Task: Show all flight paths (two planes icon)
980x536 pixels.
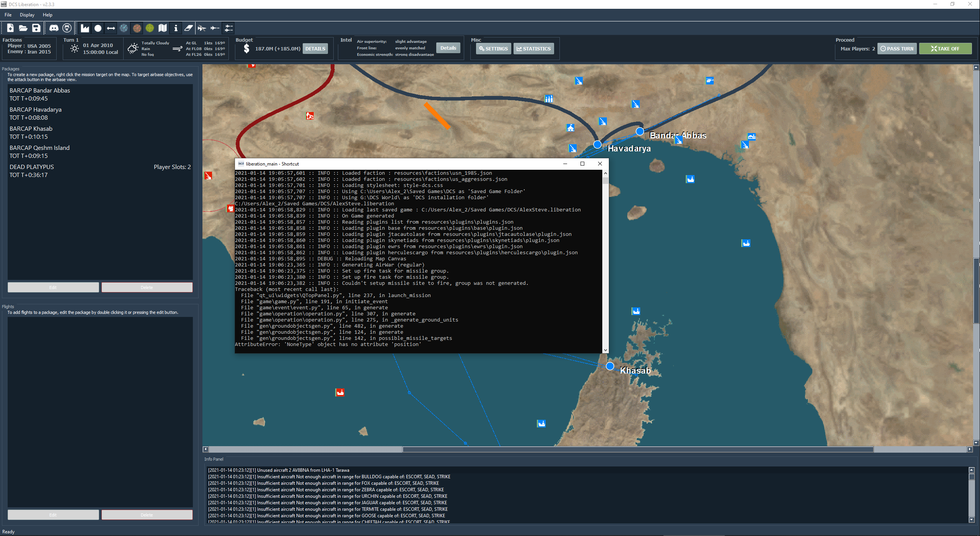Action: [x=228, y=28]
